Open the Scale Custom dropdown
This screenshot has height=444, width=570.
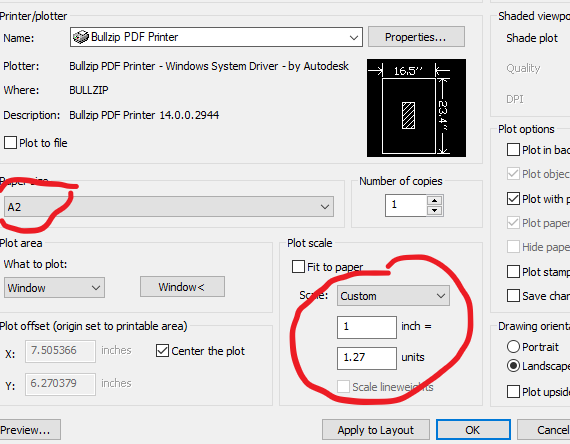pyautogui.click(x=393, y=296)
